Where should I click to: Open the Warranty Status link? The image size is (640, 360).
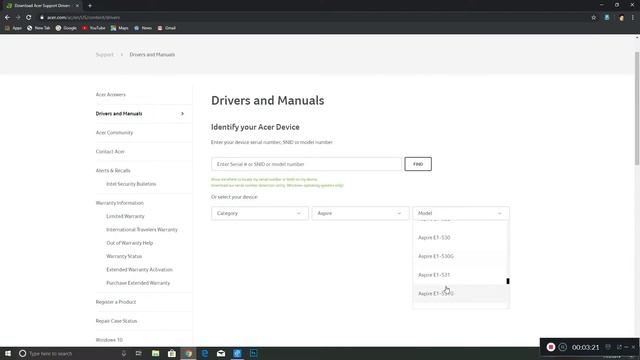tap(124, 256)
